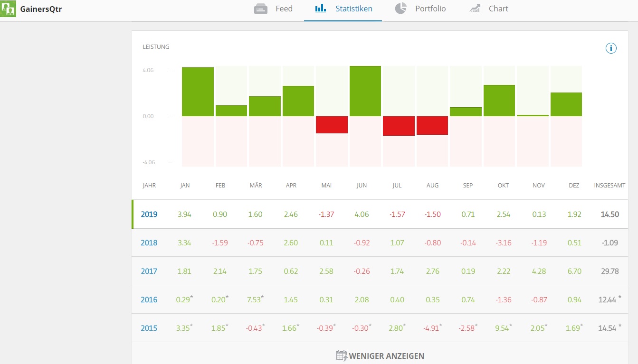Click the green April bar in chart

(x=298, y=101)
